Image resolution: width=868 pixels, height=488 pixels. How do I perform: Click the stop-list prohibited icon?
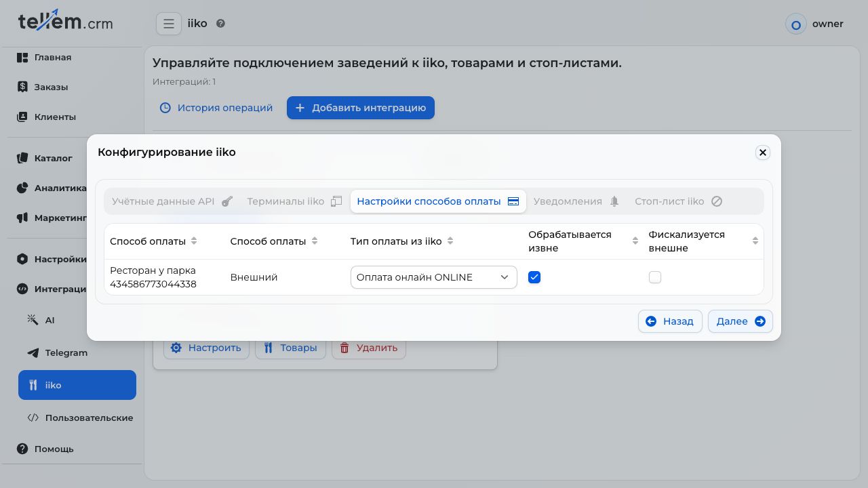click(717, 201)
